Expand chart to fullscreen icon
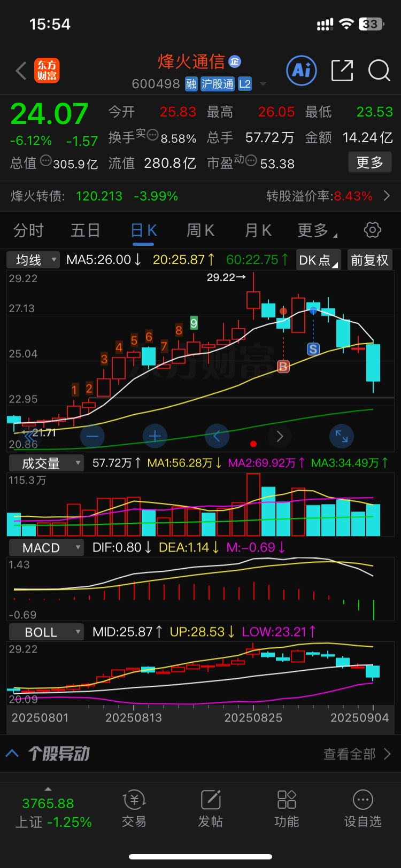 coord(342,436)
